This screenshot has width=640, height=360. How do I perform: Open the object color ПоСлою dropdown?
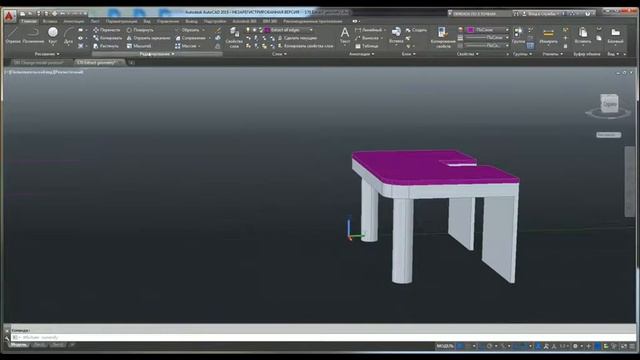pyautogui.click(x=488, y=30)
